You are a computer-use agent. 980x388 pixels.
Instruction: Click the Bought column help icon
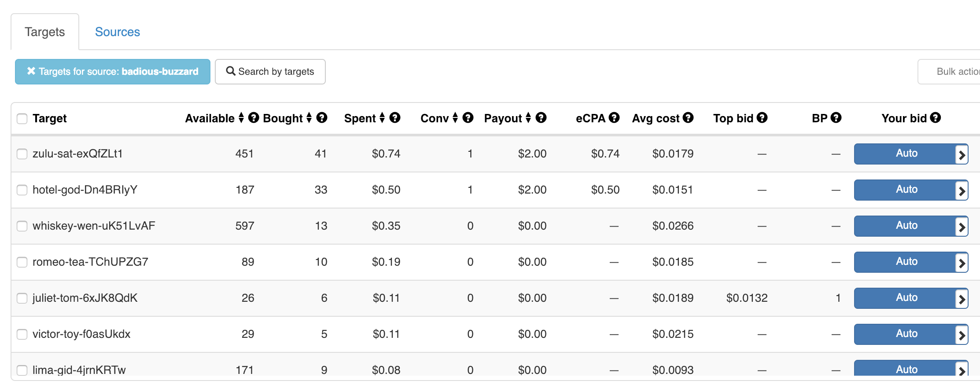click(x=322, y=118)
